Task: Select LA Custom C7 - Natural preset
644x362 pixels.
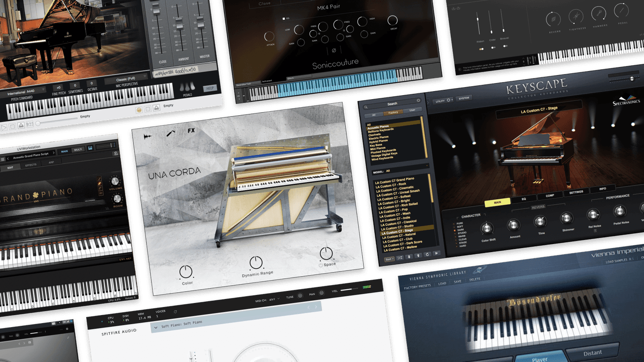Action: click(399, 235)
